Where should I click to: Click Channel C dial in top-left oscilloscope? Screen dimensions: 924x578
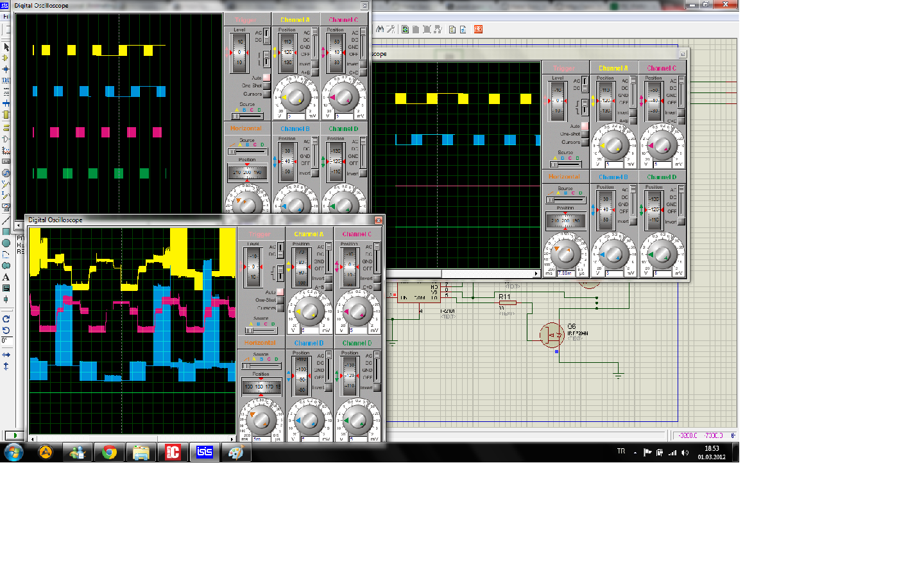[x=344, y=98]
